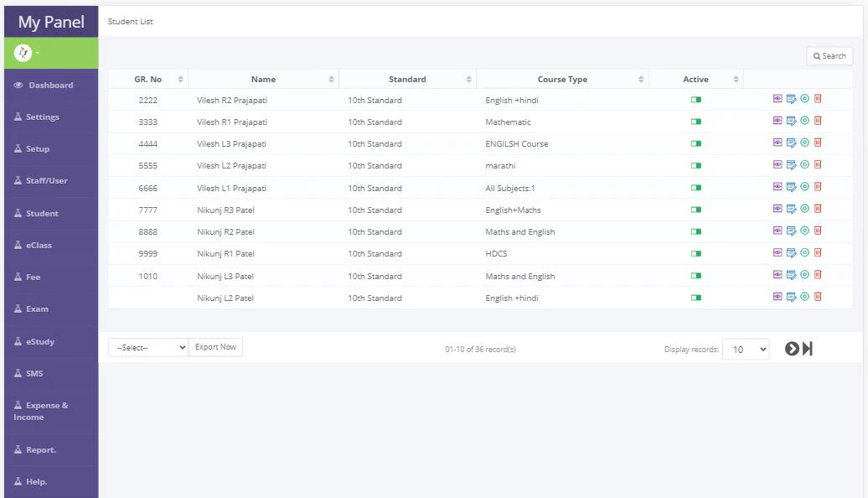868x498 pixels.
Task: Open the profile dropdown caret next to avatar
Action: point(38,52)
